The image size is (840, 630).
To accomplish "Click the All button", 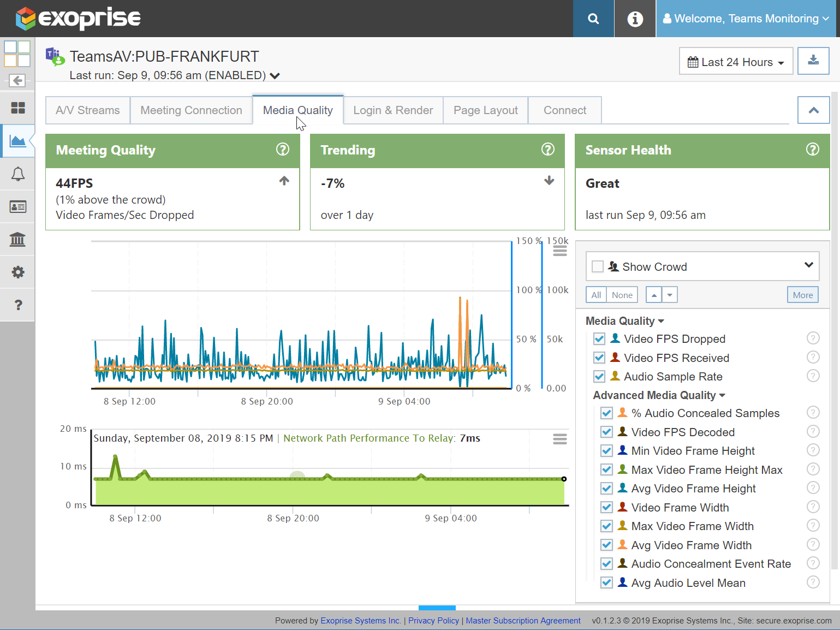I will (596, 295).
